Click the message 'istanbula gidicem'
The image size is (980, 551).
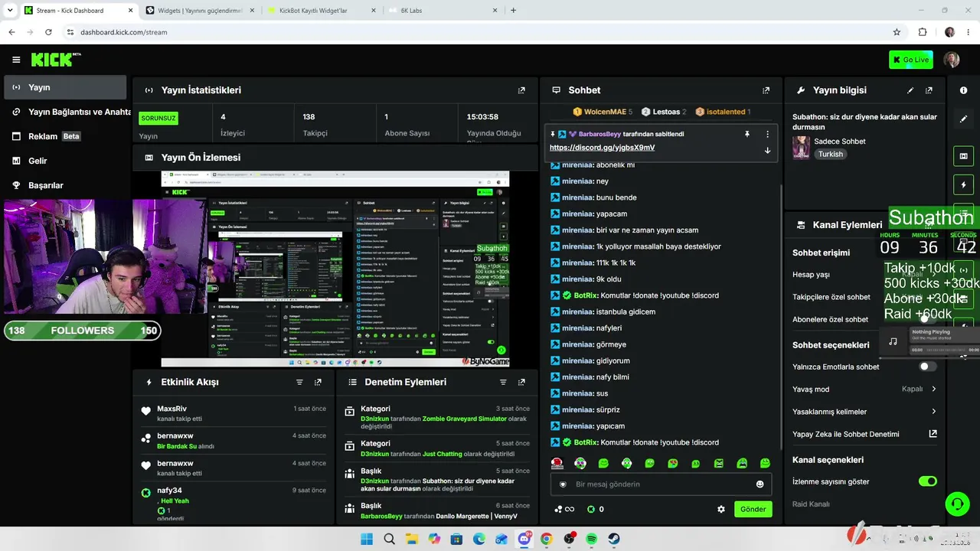626,311
